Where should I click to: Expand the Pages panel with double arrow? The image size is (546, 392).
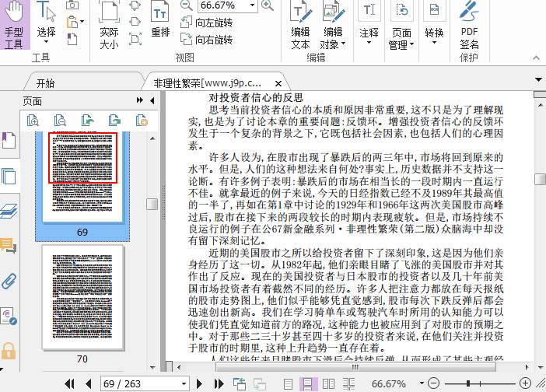tap(140, 100)
